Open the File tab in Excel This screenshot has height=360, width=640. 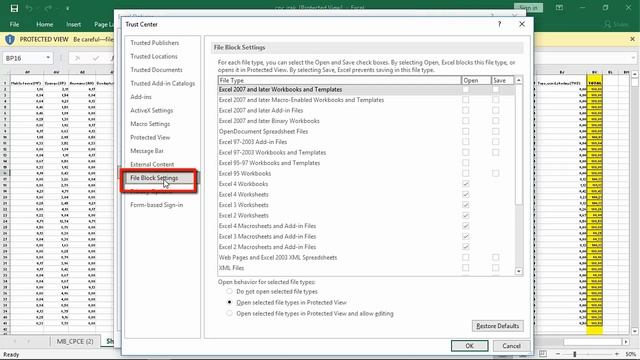(x=14, y=24)
